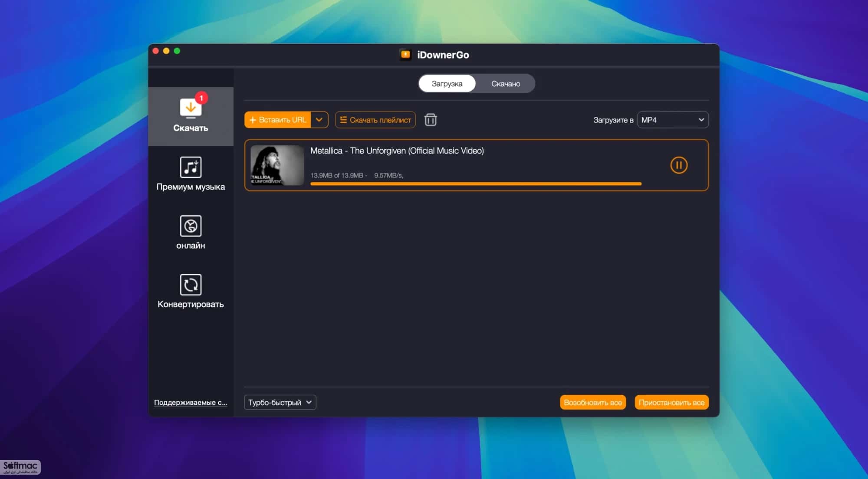Click the iDownerGo app logo in title bar
Image resolution: width=868 pixels, height=479 pixels.
[x=405, y=55]
